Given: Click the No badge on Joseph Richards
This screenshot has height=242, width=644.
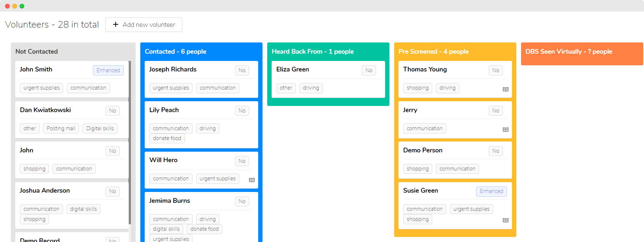Looking at the screenshot, I should (242, 70).
